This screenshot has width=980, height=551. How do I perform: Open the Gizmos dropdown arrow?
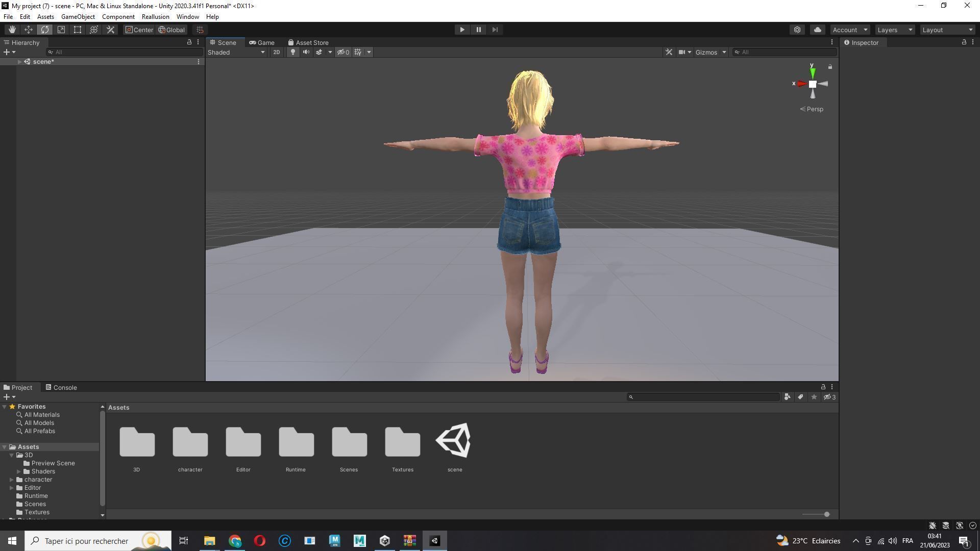tap(724, 52)
